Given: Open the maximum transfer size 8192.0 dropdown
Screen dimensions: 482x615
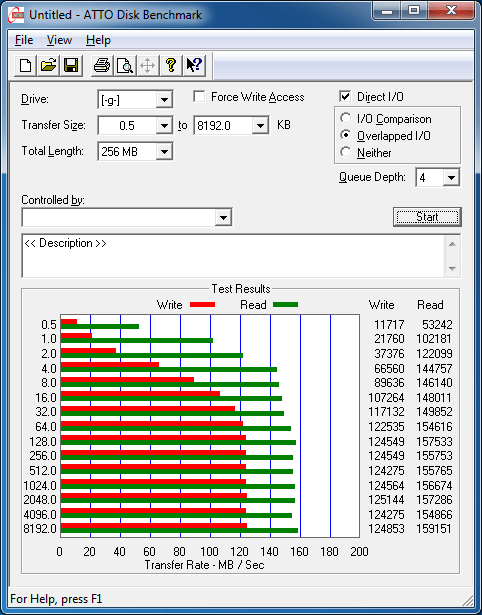Looking at the screenshot, I should click(260, 126).
